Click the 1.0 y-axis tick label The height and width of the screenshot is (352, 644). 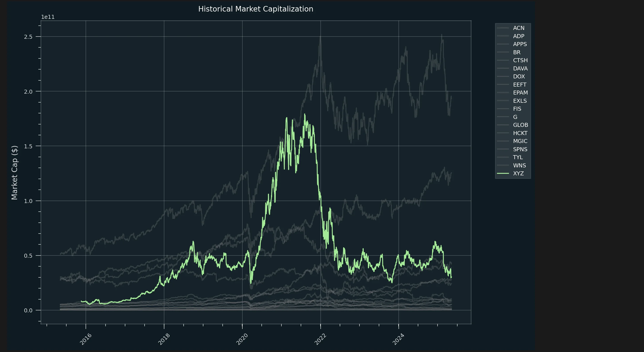coord(28,201)
